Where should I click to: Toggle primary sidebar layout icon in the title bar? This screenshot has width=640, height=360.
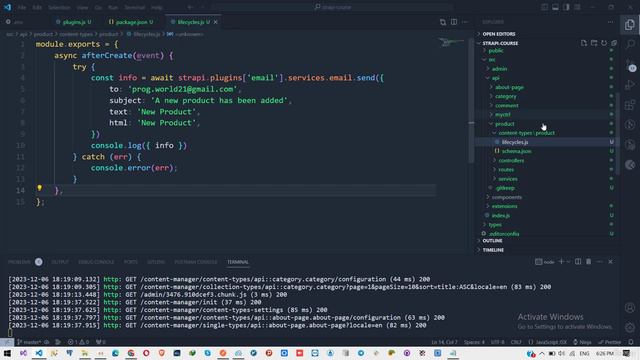pyautogui.click(x=544, y=7)
